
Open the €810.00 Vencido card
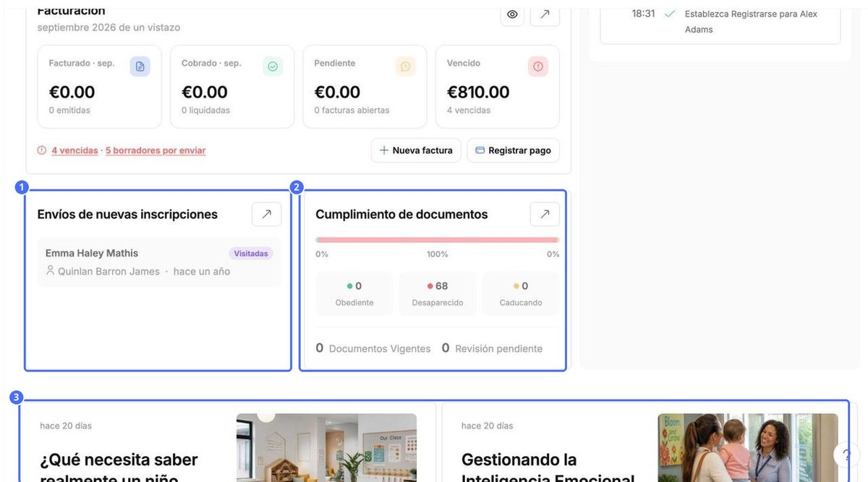[498, 87]
